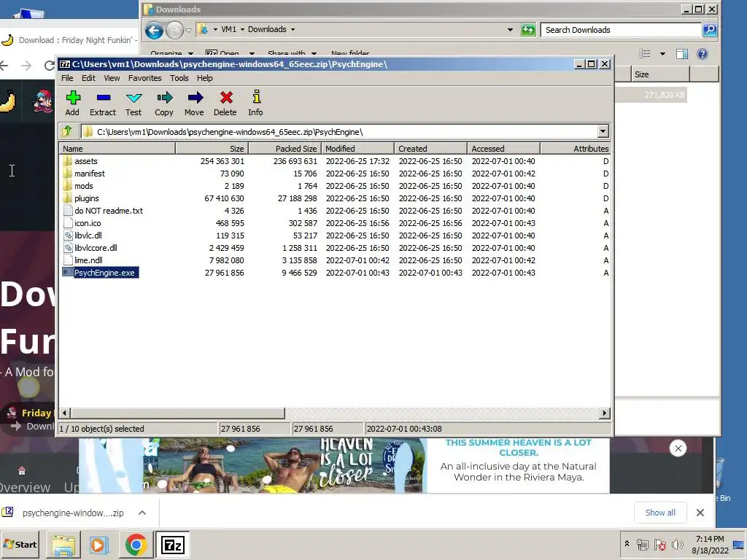Click the back arrow in Downloads window
Image resolution: width=747 pixels, height=560 pixels.
[x=154, y=31]
